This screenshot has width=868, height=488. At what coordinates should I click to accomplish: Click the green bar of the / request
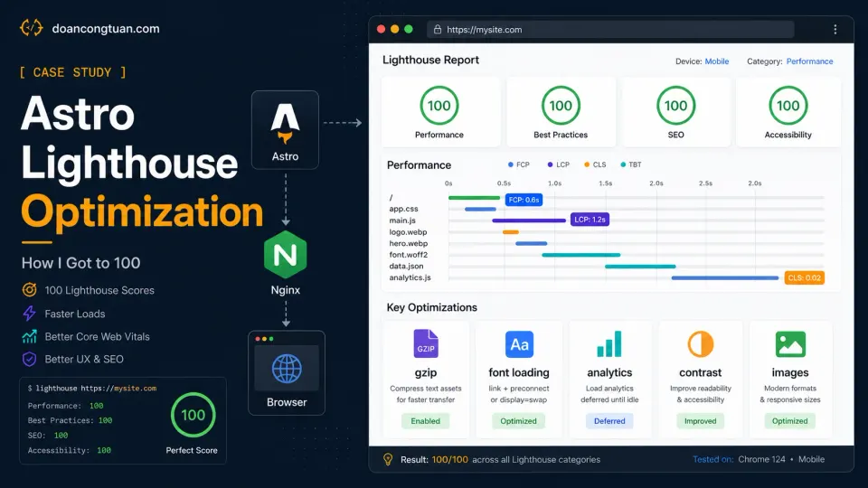pos(475,198)
